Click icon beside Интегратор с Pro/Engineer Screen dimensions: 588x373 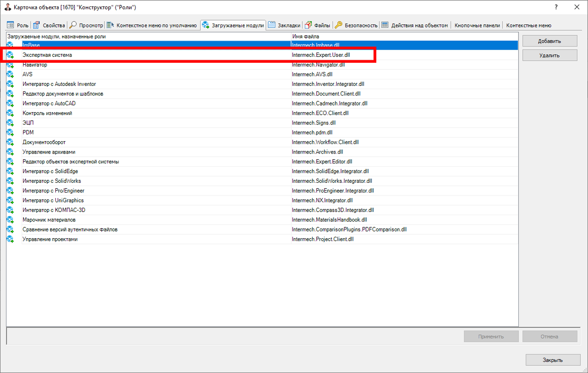point(10,191)
